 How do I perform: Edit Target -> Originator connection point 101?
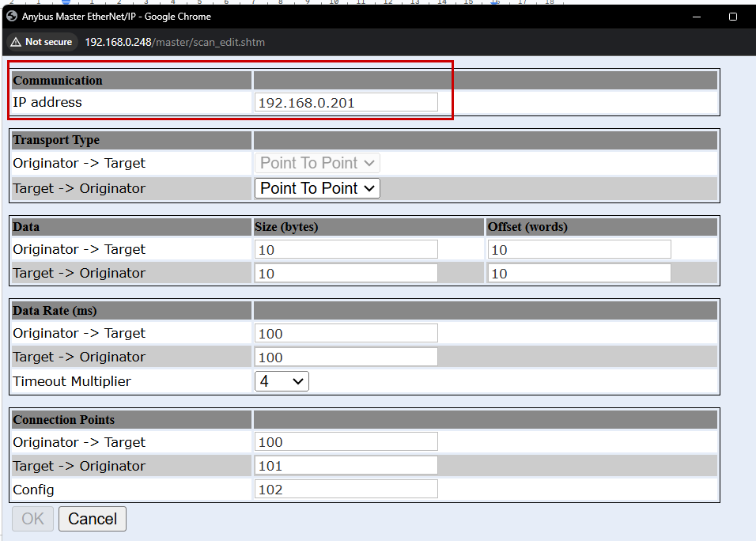346,465
